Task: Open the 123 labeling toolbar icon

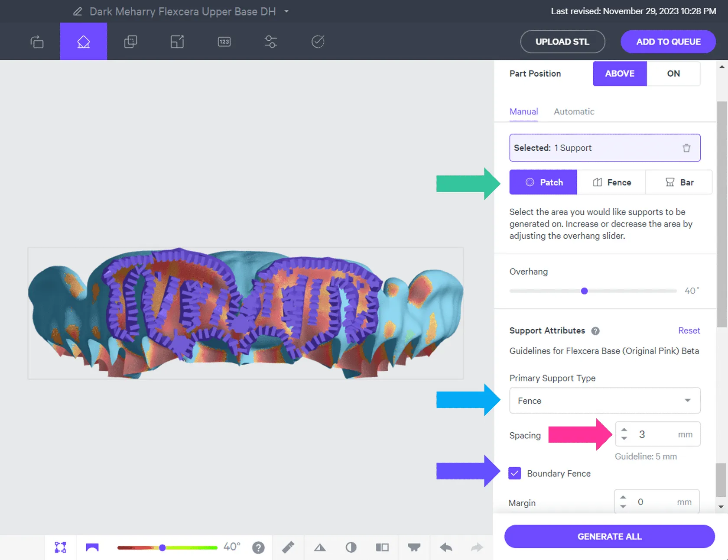Action: click(x=224, y=42)
